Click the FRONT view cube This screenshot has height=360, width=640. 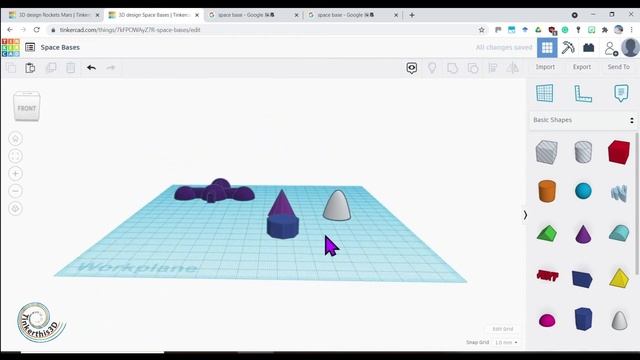[x=27, y=107]
